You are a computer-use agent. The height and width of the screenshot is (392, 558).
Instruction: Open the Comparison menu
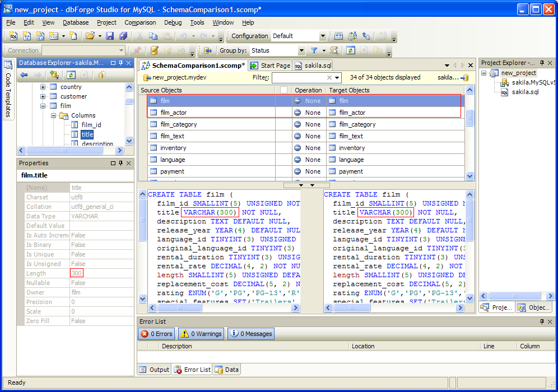click(140, 22)
